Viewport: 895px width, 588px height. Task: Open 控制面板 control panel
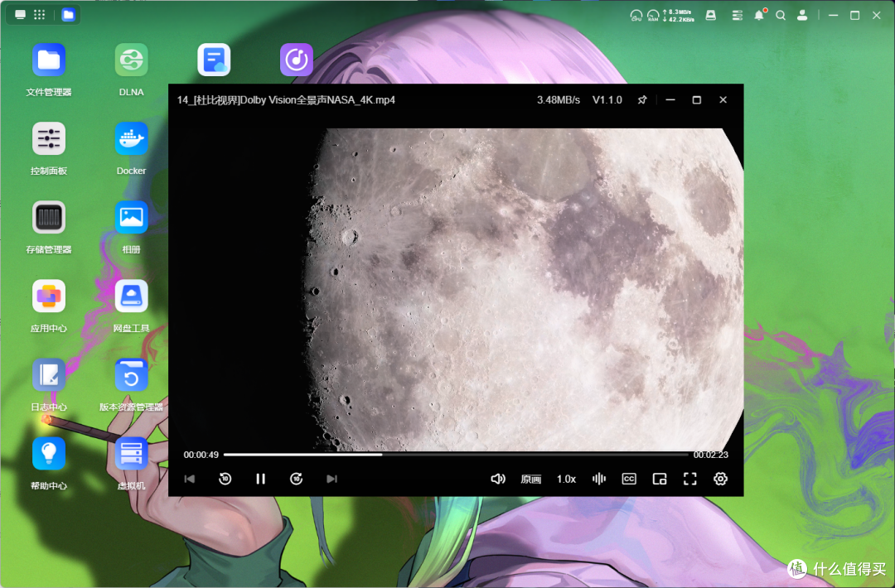pos(49,138)
